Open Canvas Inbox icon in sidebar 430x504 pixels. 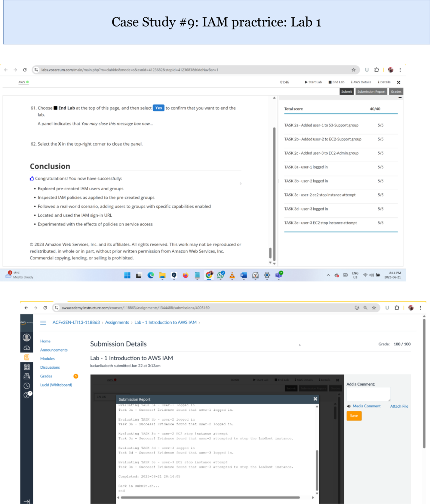tap(27, 376)
